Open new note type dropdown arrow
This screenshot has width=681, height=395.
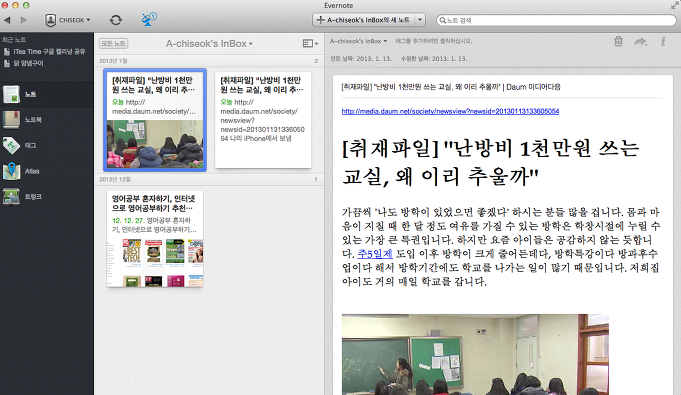click(420, 20)
